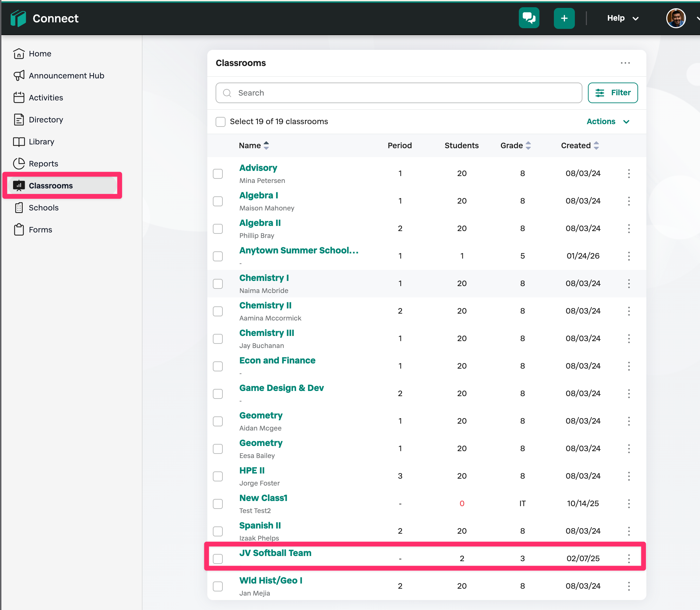This screenshot has height=610, width=700.
Task: Expand the Help dropdown menu
Action: (623, 18)
